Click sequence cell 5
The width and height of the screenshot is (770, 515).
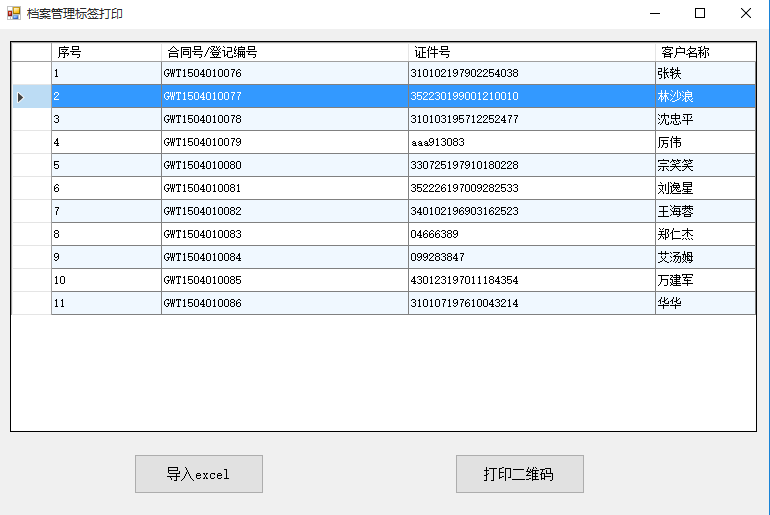point(106,165)
